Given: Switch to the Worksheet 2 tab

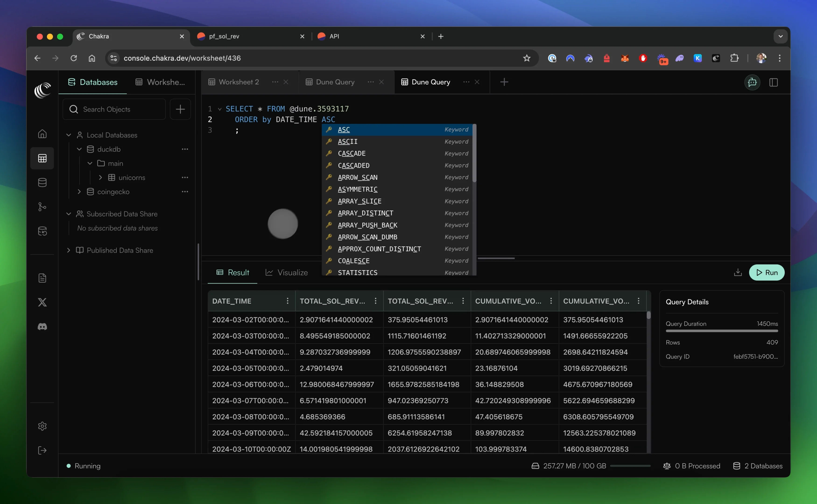Looking at the screenshot, I should click(x=238, y=82).
